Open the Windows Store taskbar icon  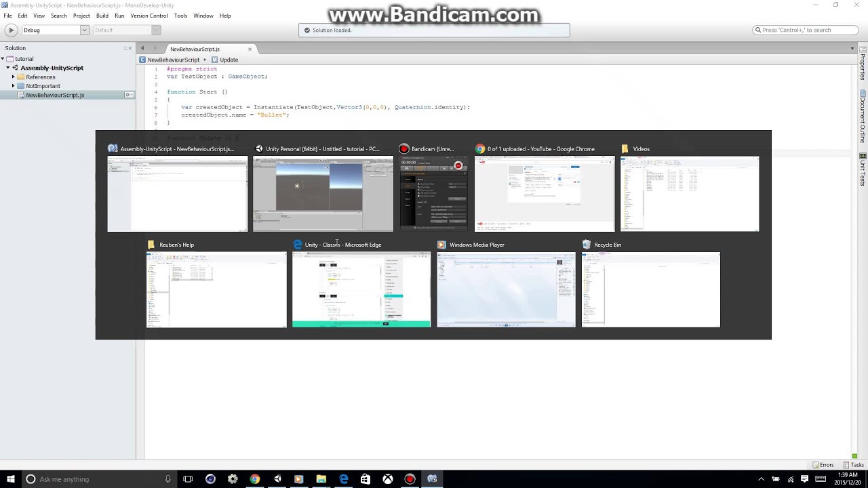[366, 479]
